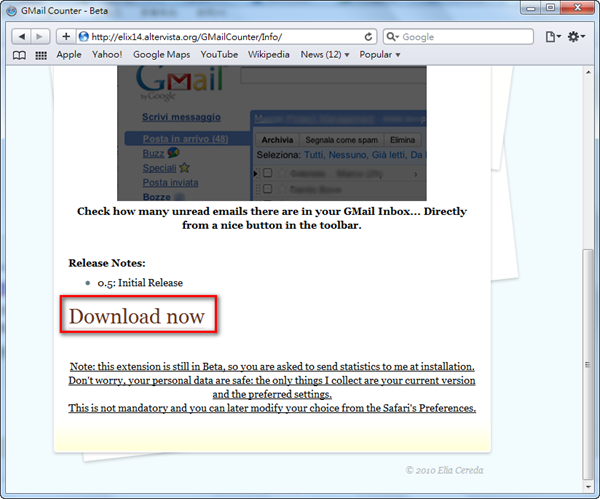Go forward to the next page
This screenshot has width=600, height=499.
click(x=40, y=37)
